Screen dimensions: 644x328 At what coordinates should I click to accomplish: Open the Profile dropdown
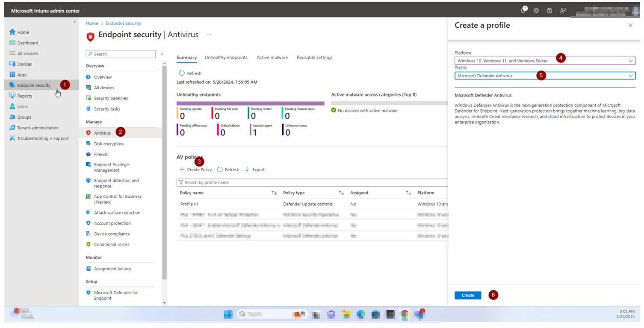tap(545, 76)
